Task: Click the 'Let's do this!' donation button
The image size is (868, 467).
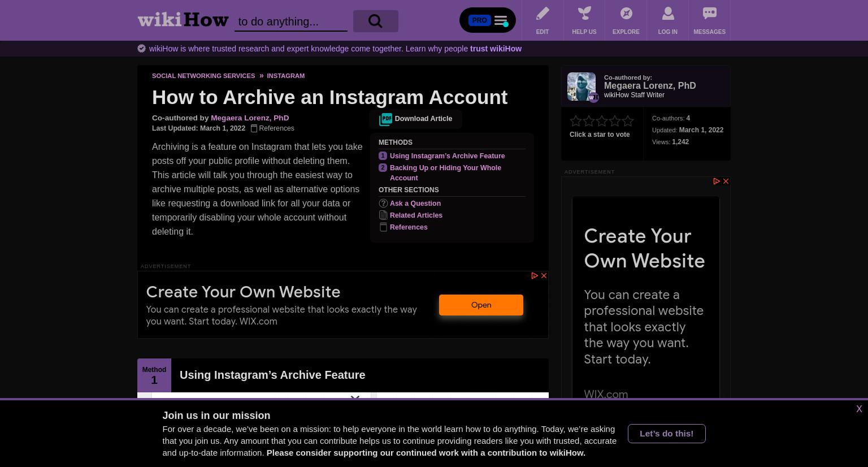Action: click(x=666, y=434)
